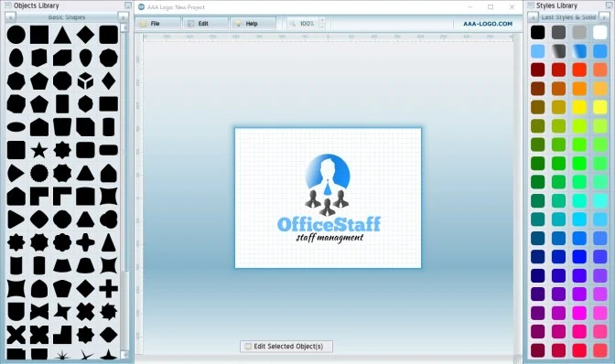Click Objects Library panel menu icon
The image size is (615, 364).
tap(8, 5)
